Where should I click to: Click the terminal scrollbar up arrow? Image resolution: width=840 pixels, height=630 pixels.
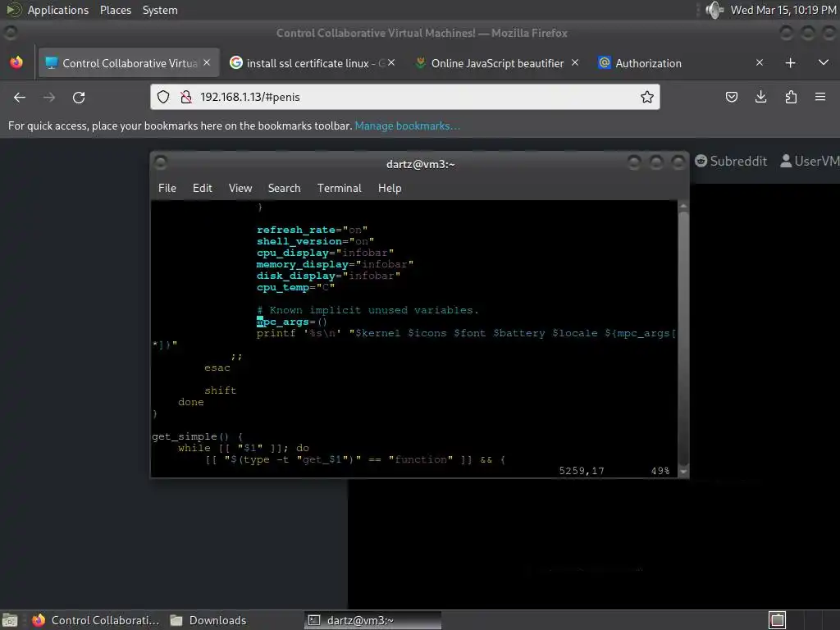(x=683, y=206)
